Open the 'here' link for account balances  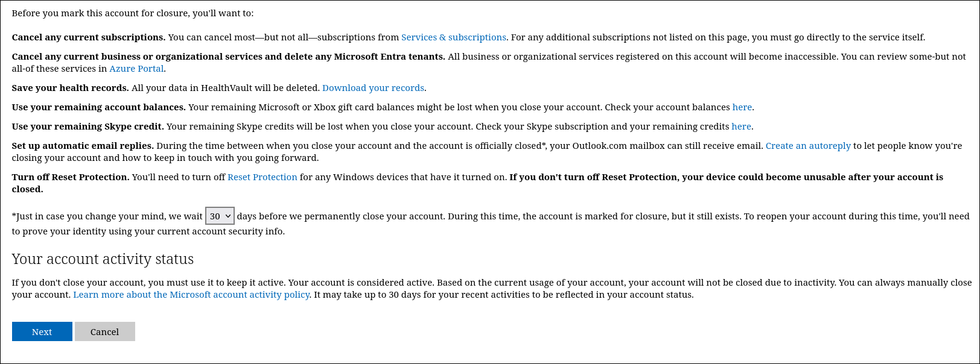tap(742, 107)
